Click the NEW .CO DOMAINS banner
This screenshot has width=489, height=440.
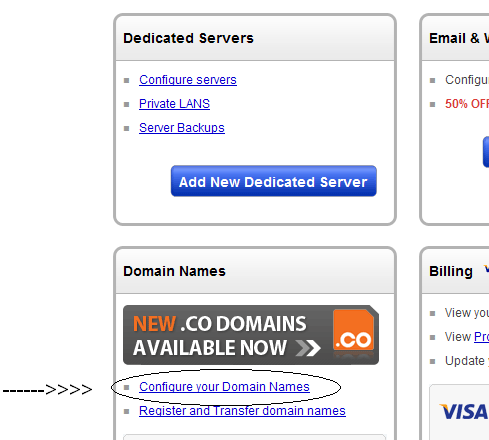[251, 335]
